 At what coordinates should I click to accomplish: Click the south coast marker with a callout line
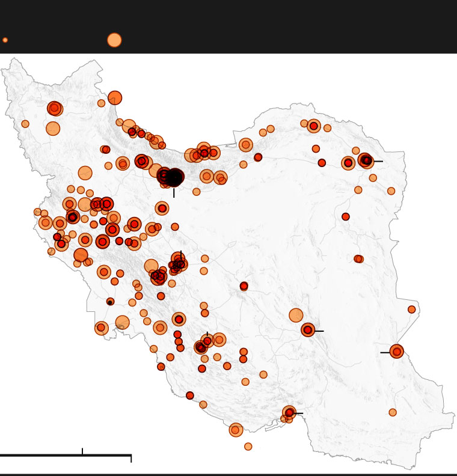[289, 412]
